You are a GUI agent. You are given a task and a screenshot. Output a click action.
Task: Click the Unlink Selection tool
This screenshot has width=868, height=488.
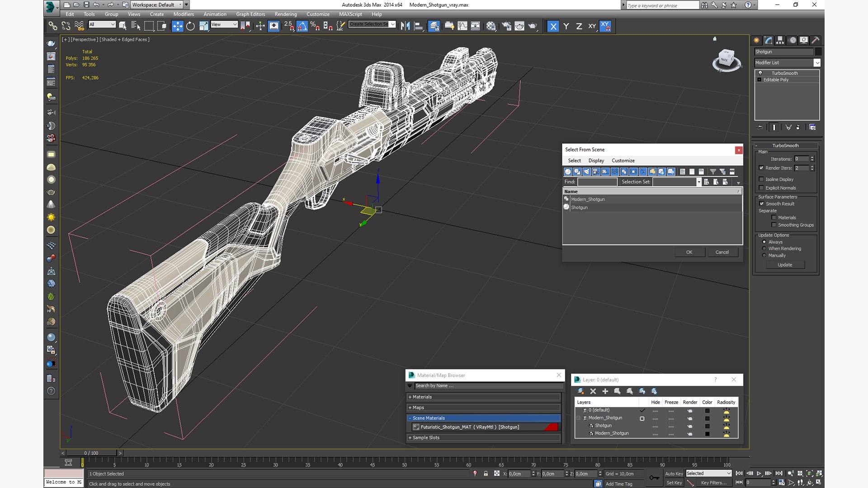pyautogui.click(x=66, y=26)
